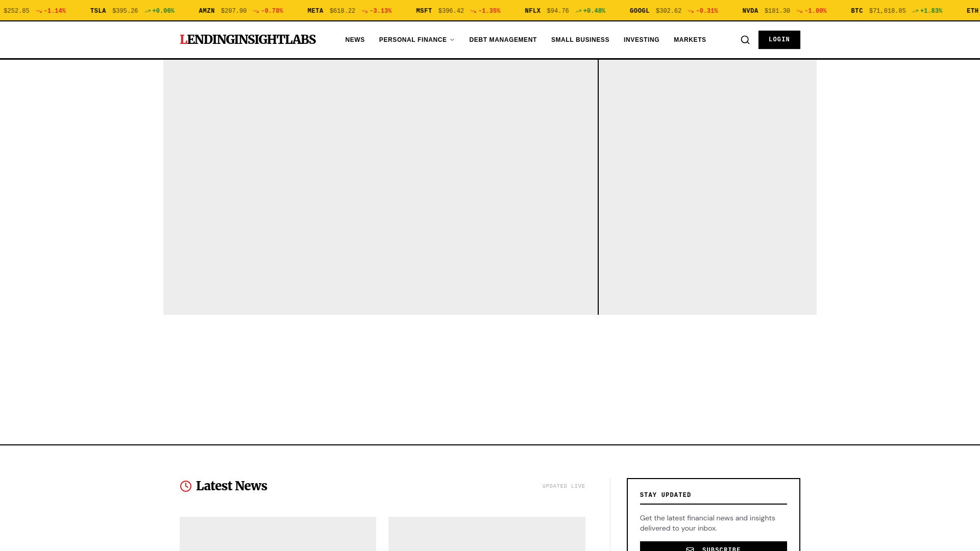Click TSLA's green up-trend arrow icon

148,11
